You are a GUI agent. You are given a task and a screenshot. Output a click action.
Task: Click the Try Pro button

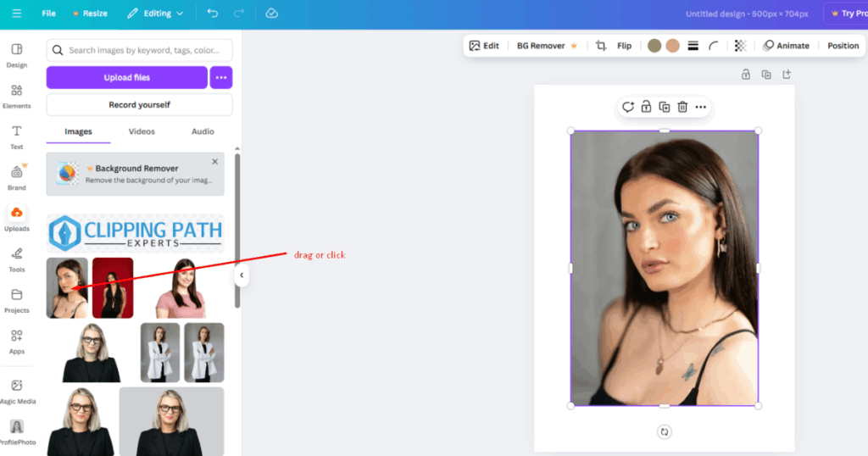(849, 14)
